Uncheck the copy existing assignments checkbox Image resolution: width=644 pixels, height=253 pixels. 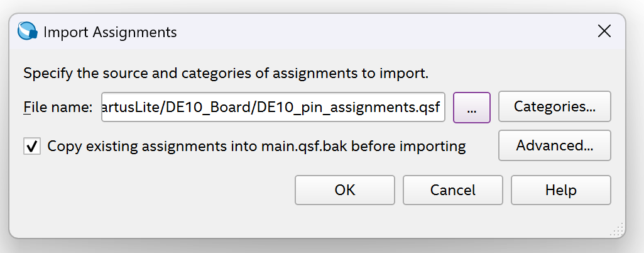point(32,146)
